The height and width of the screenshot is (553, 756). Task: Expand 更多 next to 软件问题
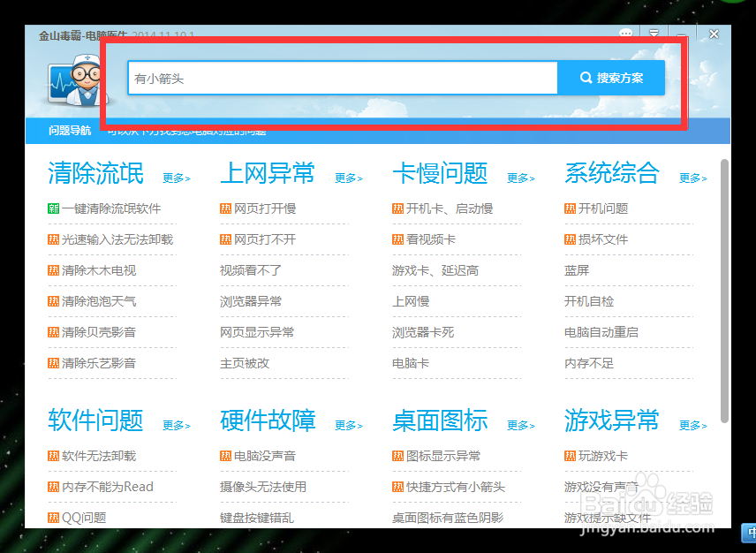pos(177,425)
